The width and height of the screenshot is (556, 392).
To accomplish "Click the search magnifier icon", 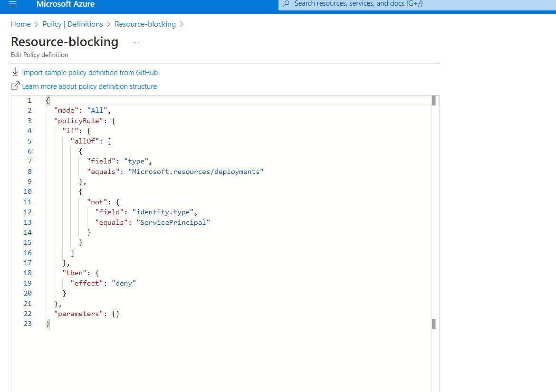I will pos(286,3).
